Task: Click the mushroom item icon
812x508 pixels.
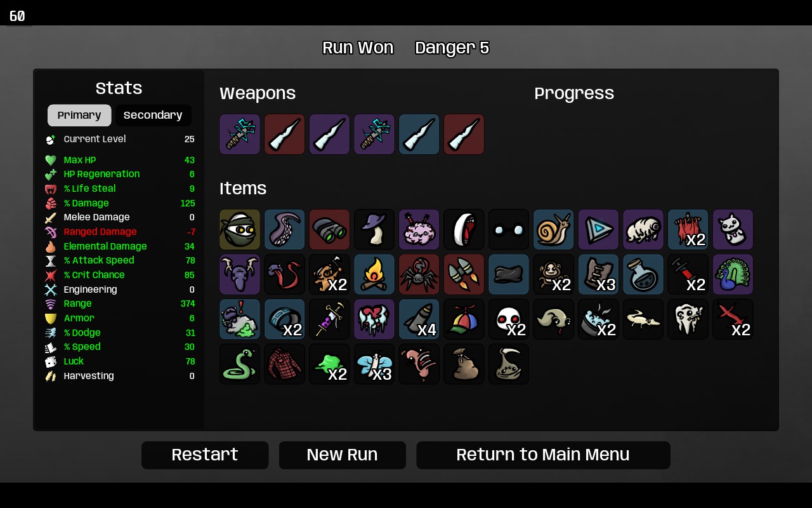Action: [374, 229]
